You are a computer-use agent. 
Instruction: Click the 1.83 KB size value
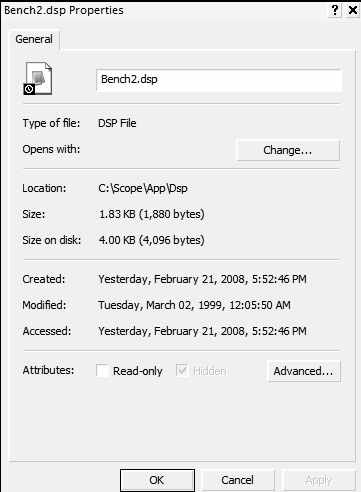pyautogui.click(x=151, y=214)
